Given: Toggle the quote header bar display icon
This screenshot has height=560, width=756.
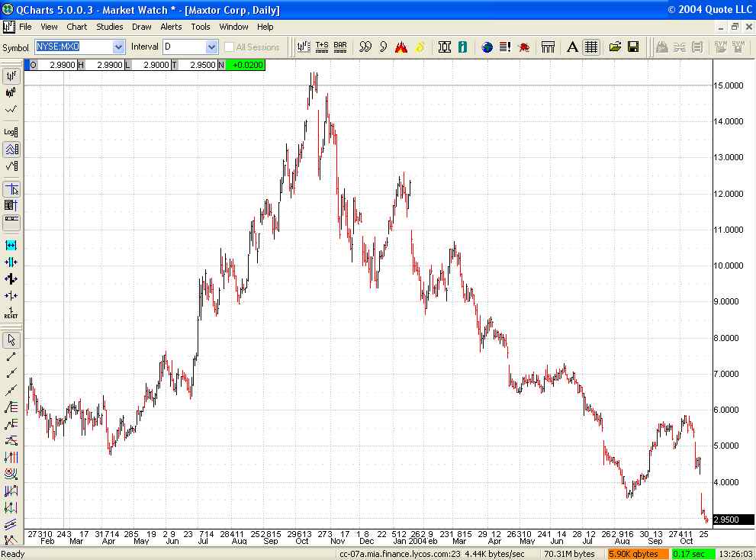Looking at the screenshot, I should click(11, 221).
